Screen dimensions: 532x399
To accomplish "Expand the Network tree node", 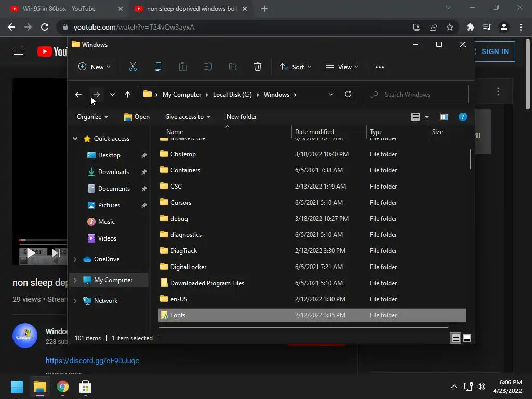I will pos(75,301).
